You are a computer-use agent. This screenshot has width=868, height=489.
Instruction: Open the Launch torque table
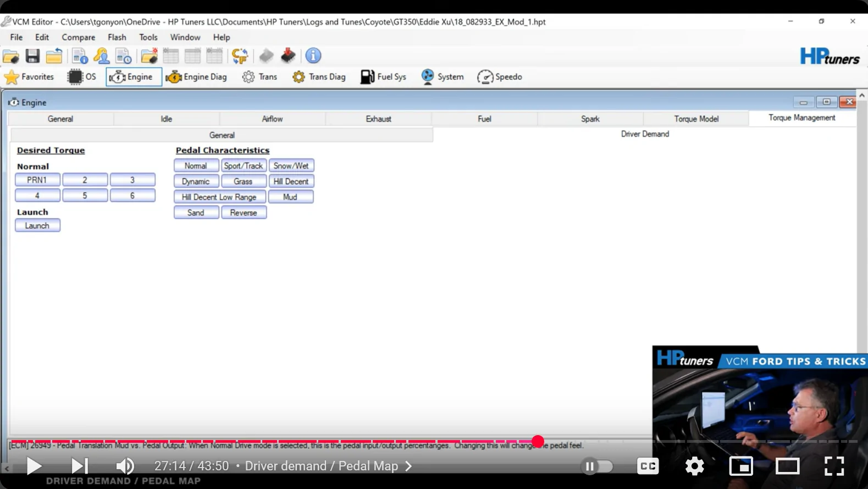(x=37, y=226)
